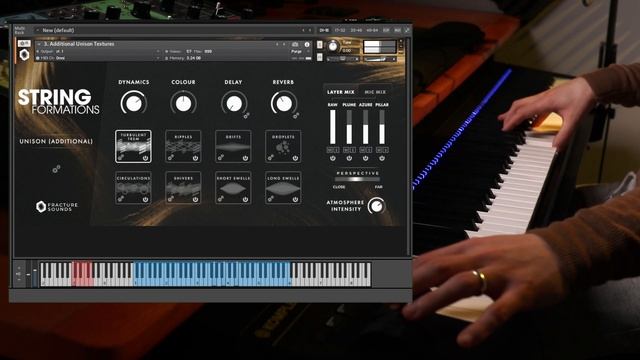Screen dimensions: 640x360
Task: Switch to rack page 01-16
Action: 324,30
